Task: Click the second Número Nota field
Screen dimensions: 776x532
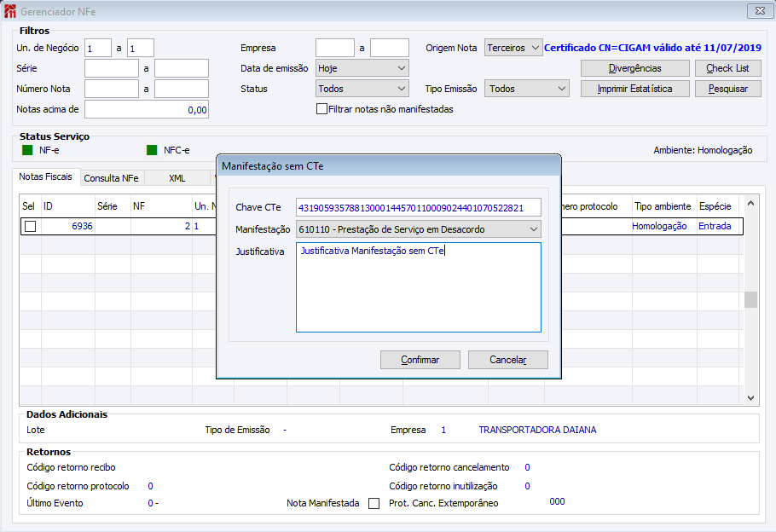Action: [x=181, y=89]
